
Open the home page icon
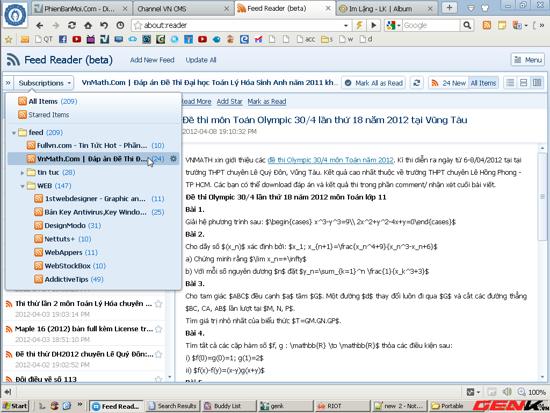88,25
